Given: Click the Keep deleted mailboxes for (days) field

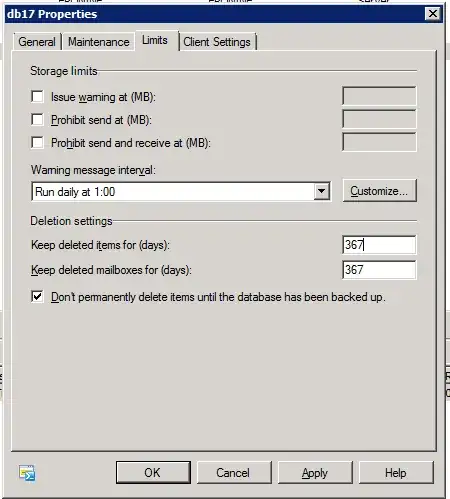Looking at the screenshot, I should click(x=379, y=269).
